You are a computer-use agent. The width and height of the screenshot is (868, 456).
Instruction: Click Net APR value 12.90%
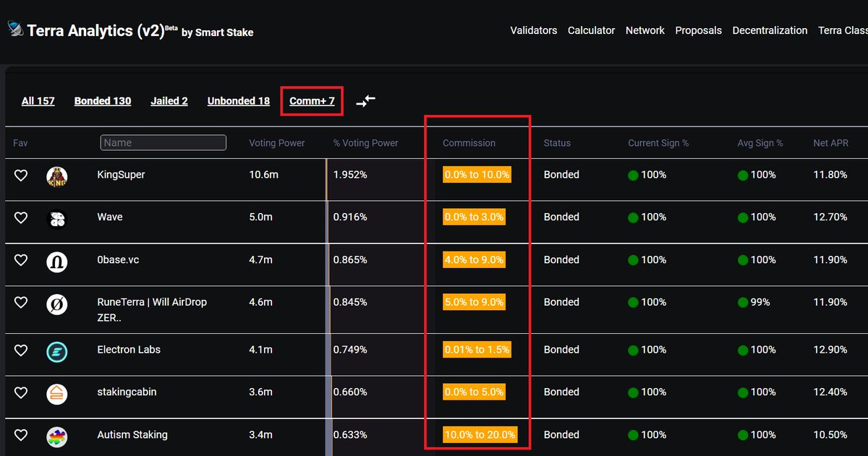tap(830, 349)
